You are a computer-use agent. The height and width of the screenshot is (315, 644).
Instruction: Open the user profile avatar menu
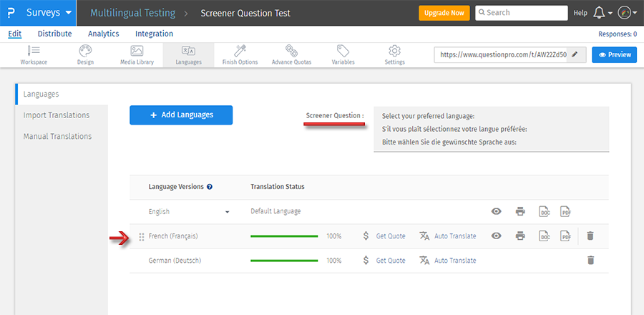[x=625, y=13]
